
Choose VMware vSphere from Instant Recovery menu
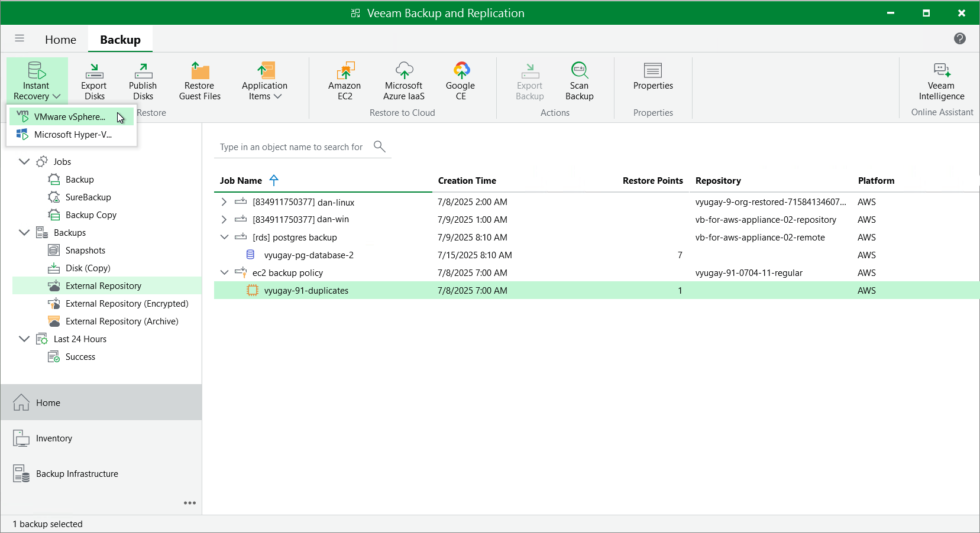tap(72, 117)
